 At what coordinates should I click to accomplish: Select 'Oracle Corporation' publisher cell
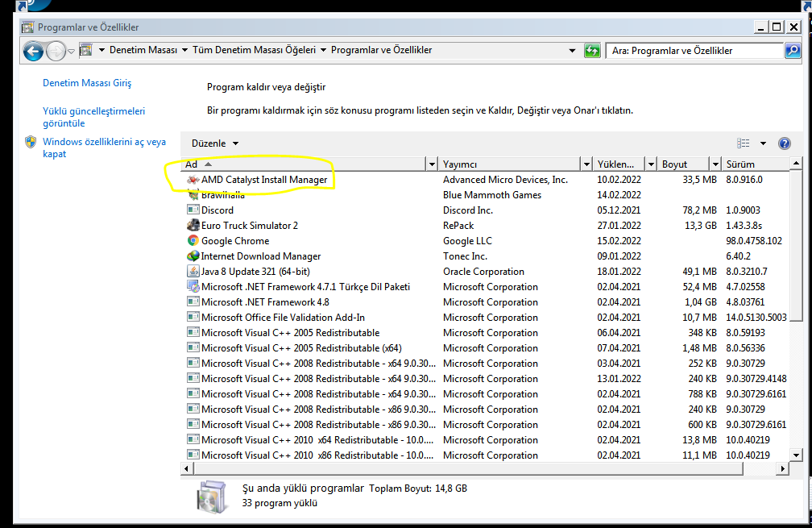483,271
